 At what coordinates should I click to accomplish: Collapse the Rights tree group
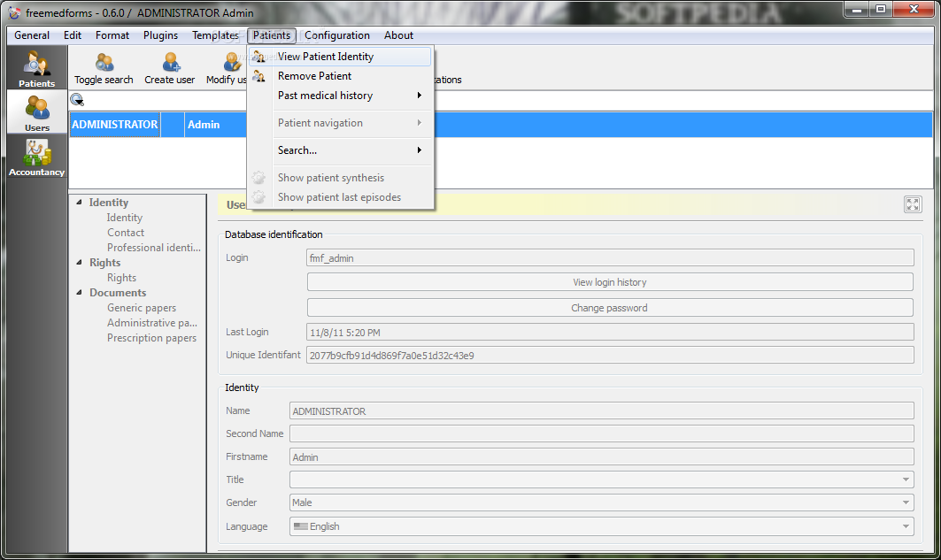tap(79, 263)
